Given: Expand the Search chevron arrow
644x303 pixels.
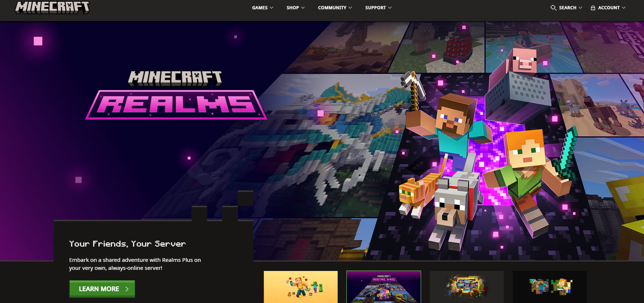Looking at the screenshot, I should [580, 8].
